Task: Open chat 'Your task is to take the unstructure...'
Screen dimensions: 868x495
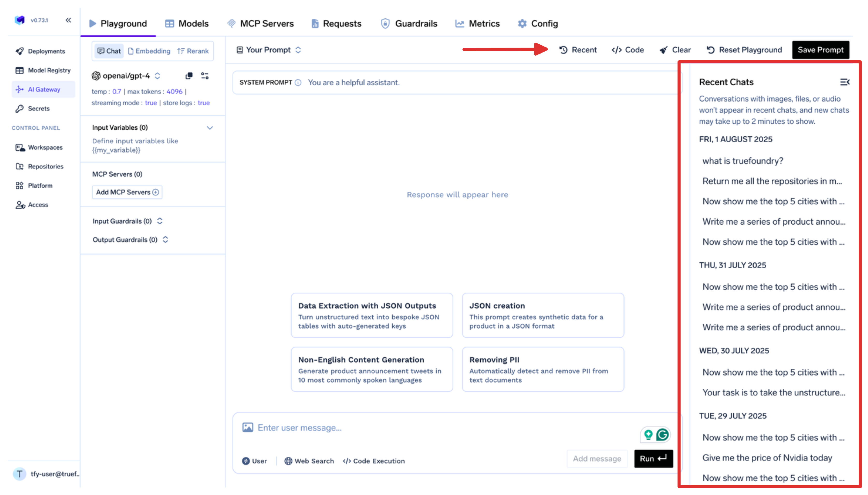Action: [774, 393]
